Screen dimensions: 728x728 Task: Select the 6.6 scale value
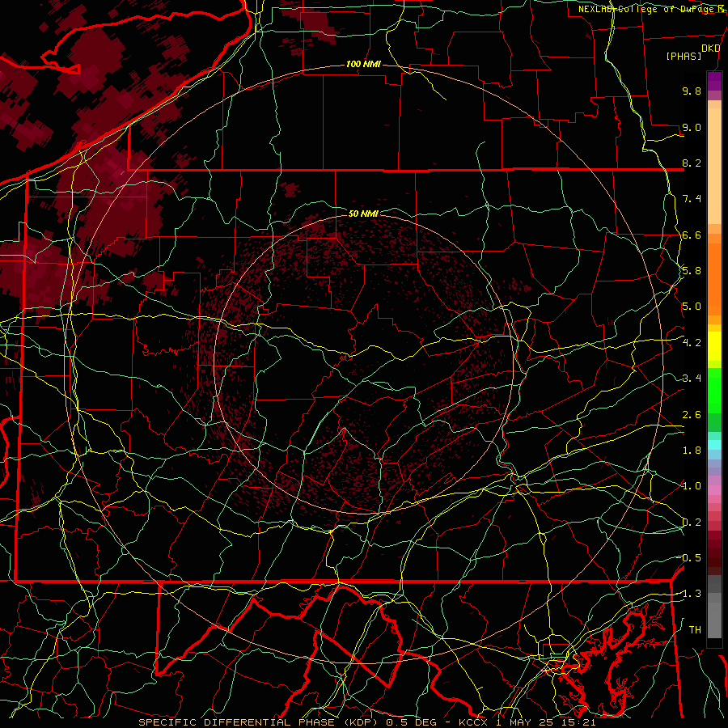pyautogui.click(x=692, y=235)
